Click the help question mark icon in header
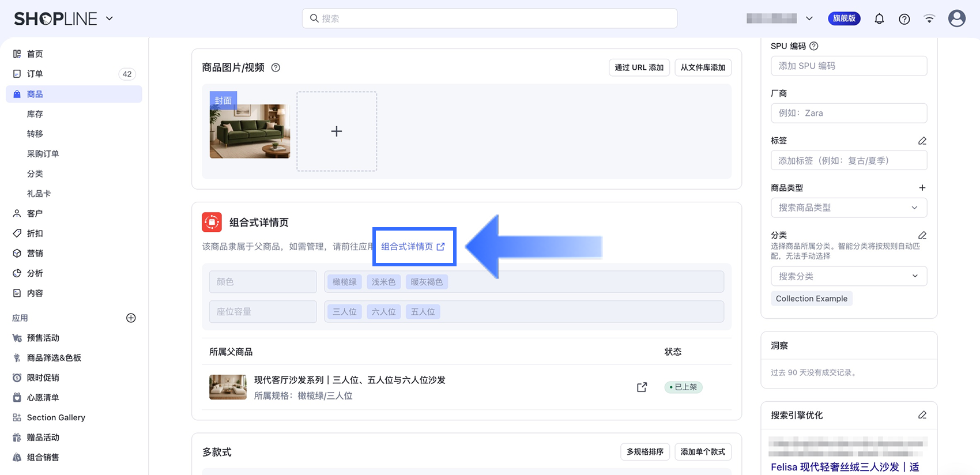This screenshot has height=475, width=980. point(904,19)
